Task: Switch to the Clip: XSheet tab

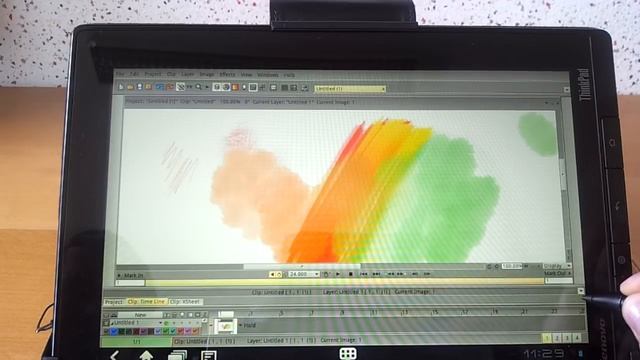Action: coord(185,302)
